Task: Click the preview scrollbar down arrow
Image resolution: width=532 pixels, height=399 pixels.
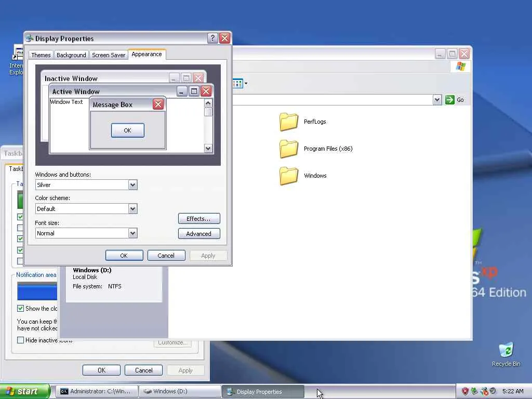Action: pos(208,148)
